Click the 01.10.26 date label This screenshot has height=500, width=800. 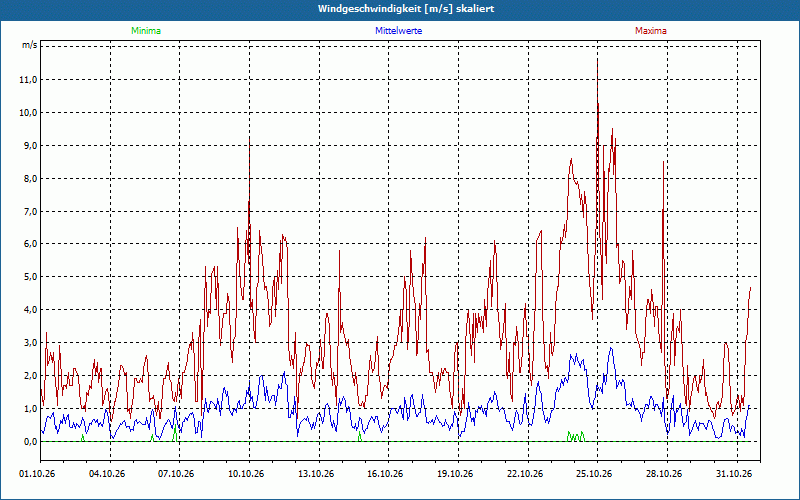[x=37, y=474]
